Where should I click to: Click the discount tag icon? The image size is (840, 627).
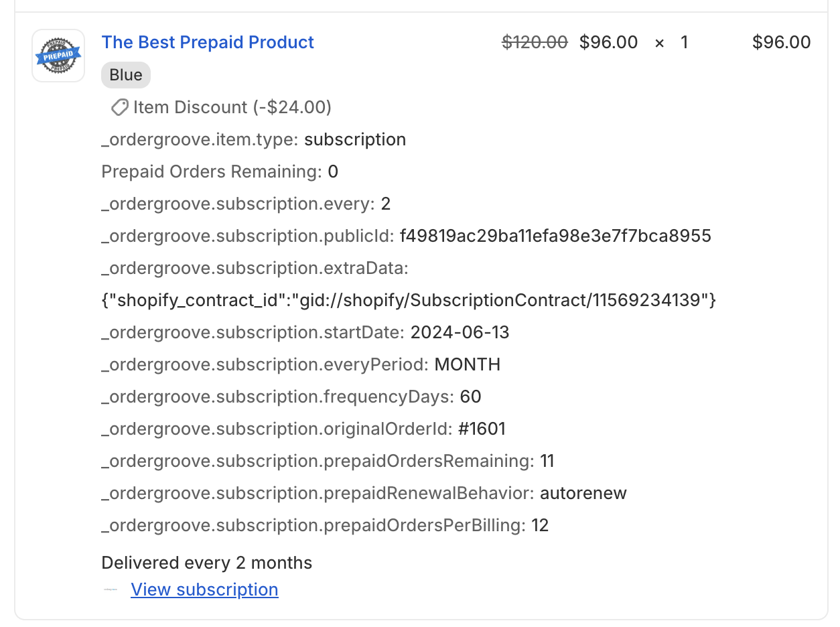point(119,107)
